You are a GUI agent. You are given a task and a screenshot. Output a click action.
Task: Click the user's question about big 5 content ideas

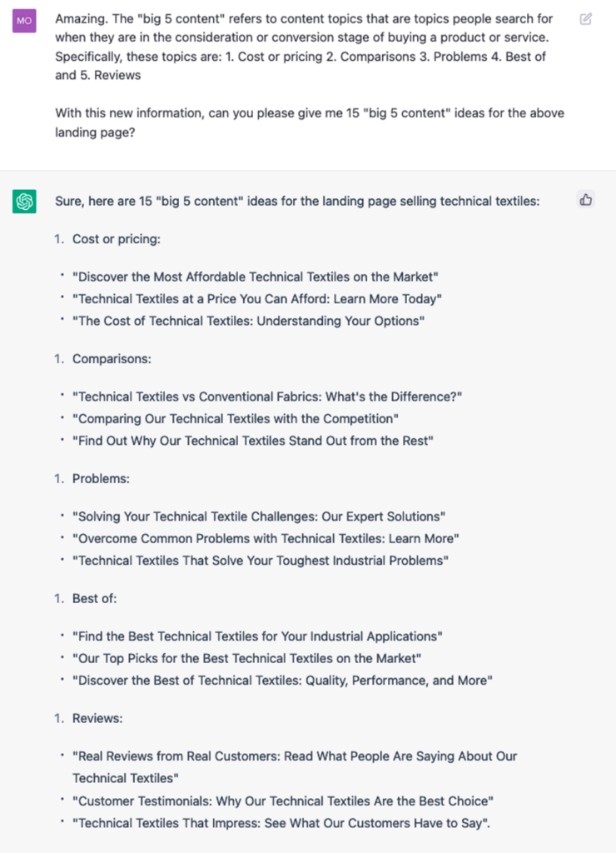(310, 122)
